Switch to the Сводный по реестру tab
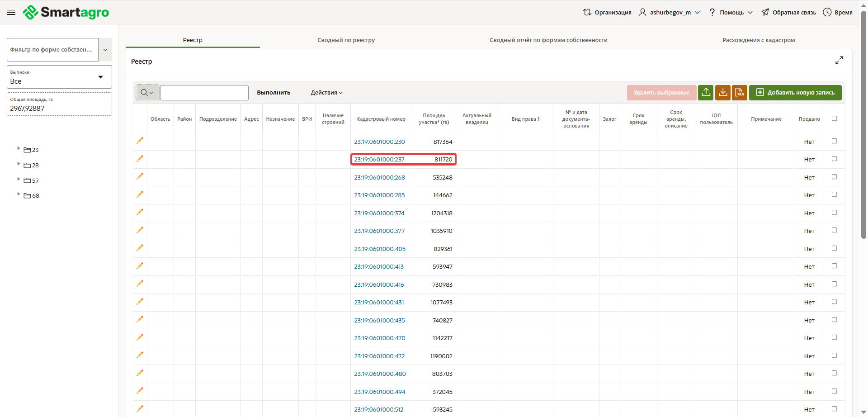The height and width of the screenshot is (417, 868). point(346,40)
